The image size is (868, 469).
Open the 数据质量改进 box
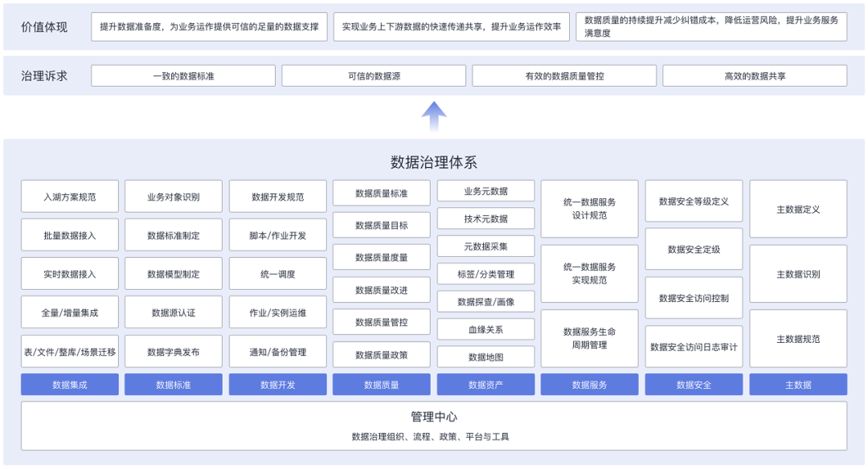coord(382,290)
